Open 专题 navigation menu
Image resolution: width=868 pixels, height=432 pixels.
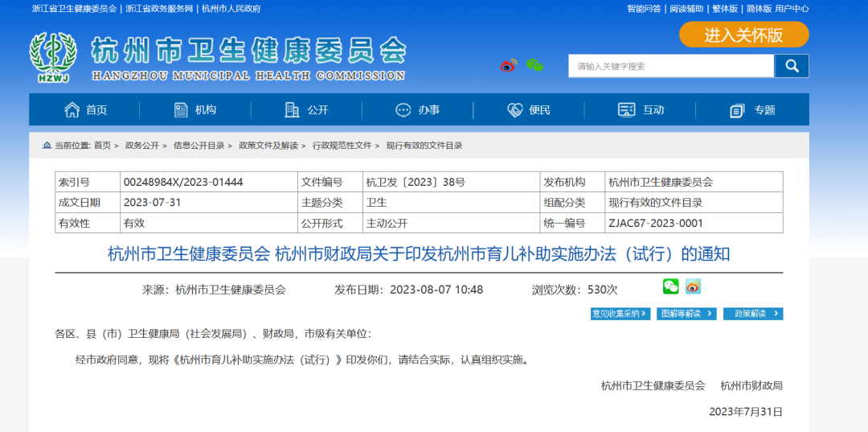(x=765, y=110)
